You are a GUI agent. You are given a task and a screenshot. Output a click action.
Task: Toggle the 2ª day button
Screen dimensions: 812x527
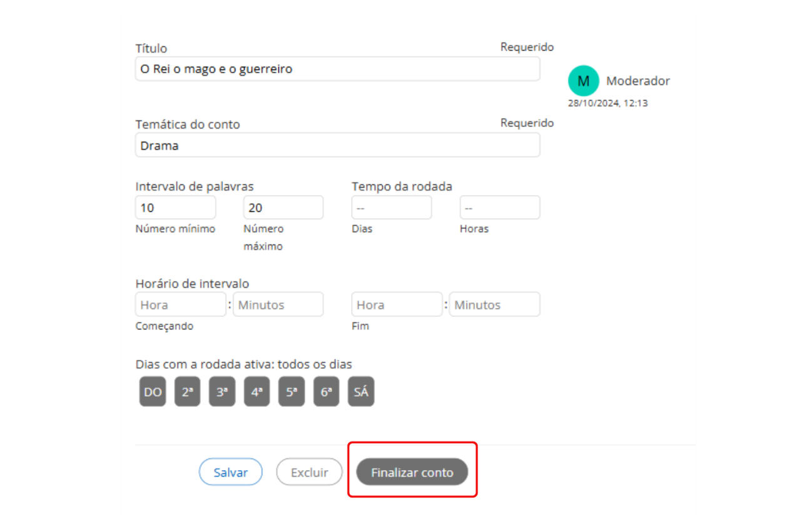point(187,393)
